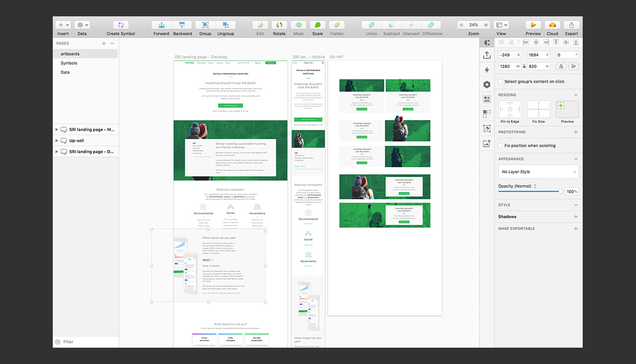Click the Opacity slider handle
Image resolution: width=636 pixels, height=364 pixels.
click(560, 191)
